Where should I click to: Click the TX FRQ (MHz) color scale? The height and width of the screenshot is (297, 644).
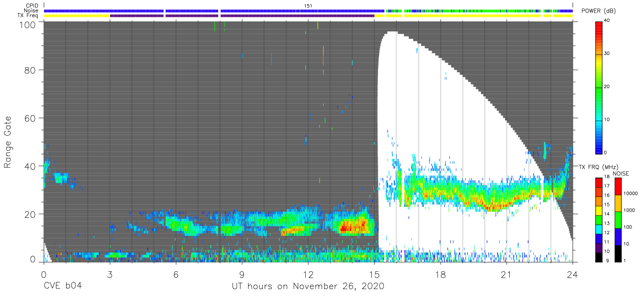(599, 219)
